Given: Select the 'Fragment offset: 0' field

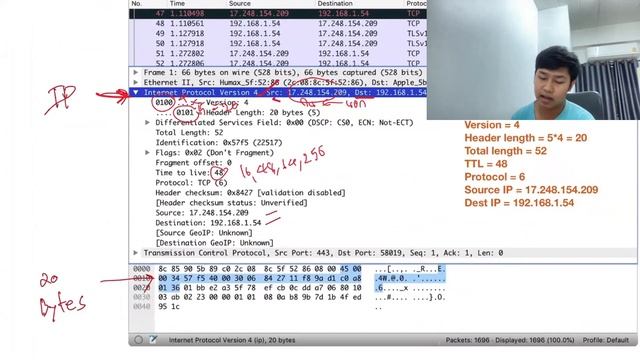Looking at the screenshot, I should coord(193,162).
